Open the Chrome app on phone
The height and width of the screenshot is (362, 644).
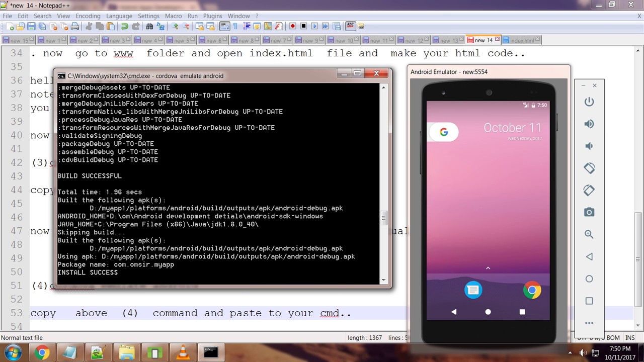coord(532,290)
